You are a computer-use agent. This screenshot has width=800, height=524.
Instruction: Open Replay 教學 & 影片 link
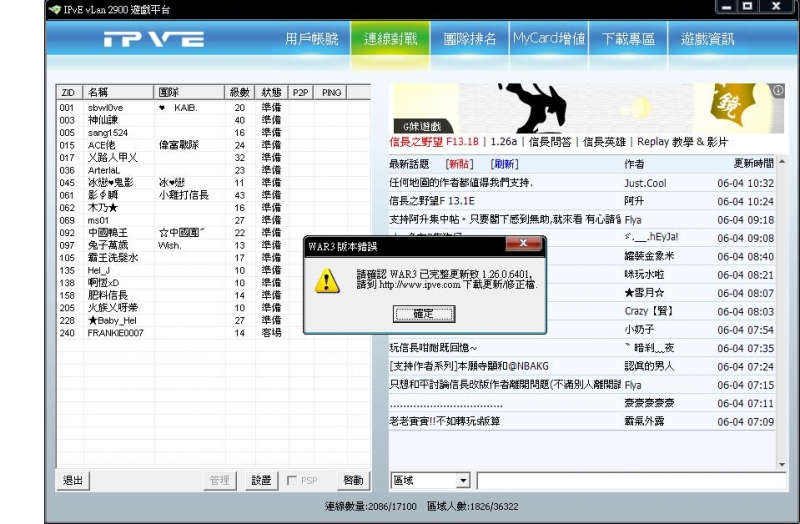[x=682, y=142]
